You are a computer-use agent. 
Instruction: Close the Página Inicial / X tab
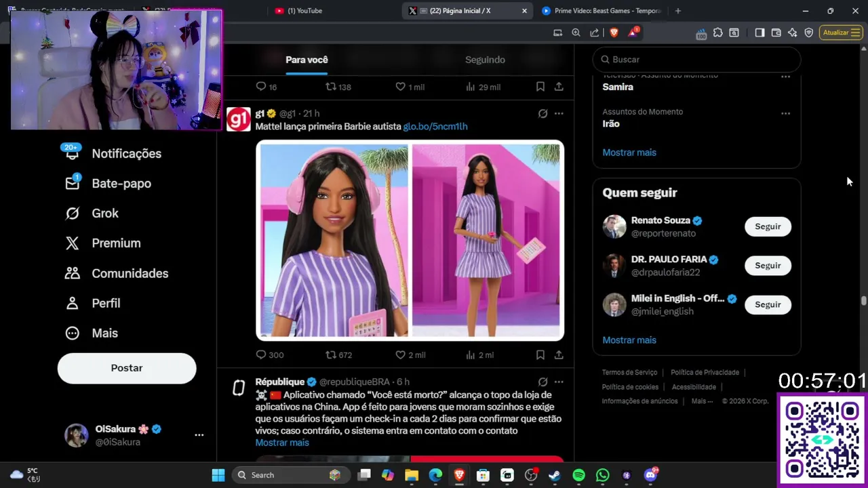[x=524, y=11]
